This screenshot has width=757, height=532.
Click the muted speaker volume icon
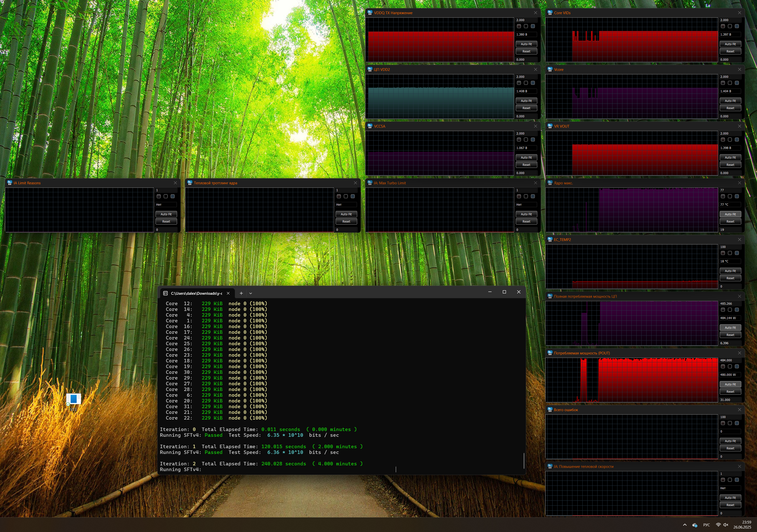point(726,525)
